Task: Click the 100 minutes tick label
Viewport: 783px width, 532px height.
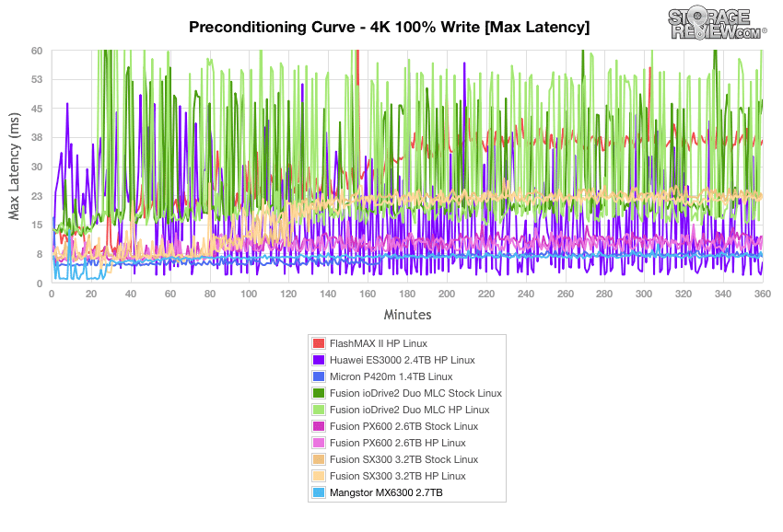Action: (250, 294)
